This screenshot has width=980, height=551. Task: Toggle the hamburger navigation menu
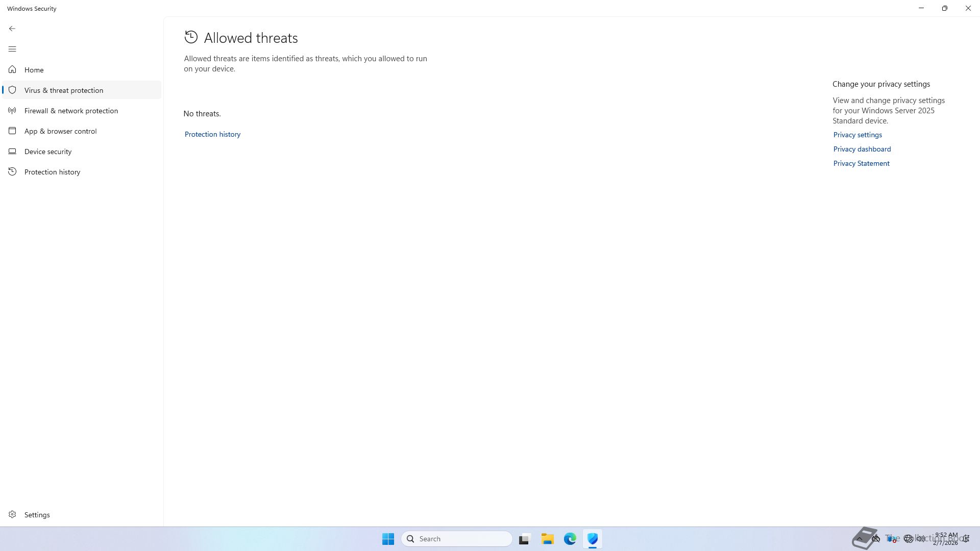[12, 49]
